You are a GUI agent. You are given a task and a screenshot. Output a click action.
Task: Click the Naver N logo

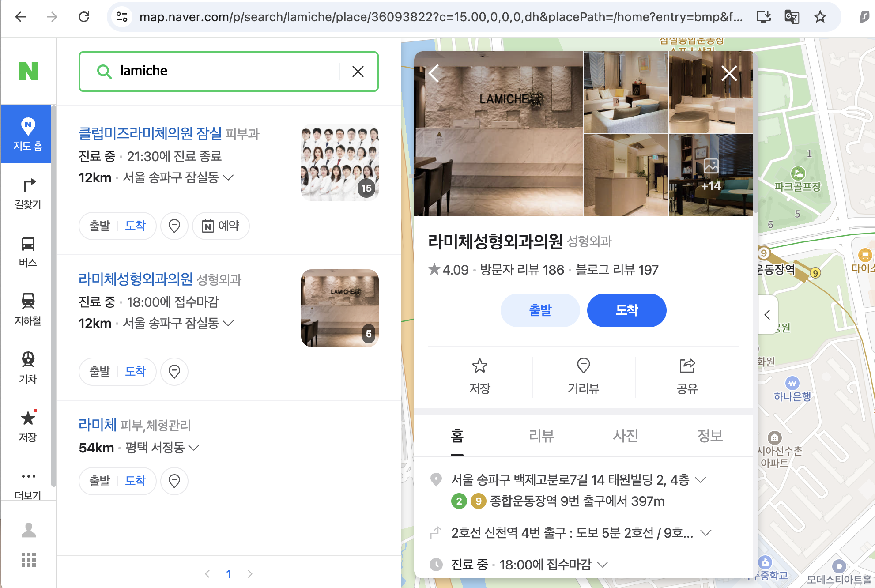coord(28,71)
